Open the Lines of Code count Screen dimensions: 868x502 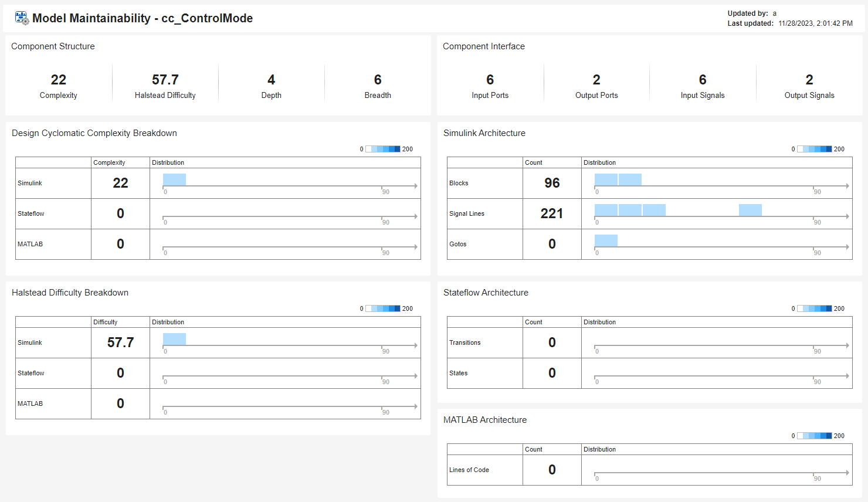pos(552,470)
